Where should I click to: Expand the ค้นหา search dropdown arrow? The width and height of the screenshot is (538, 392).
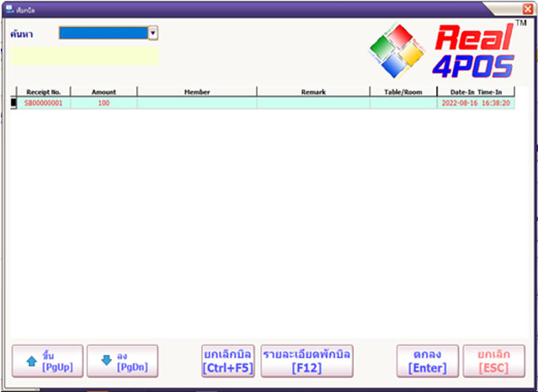(153, 33)
